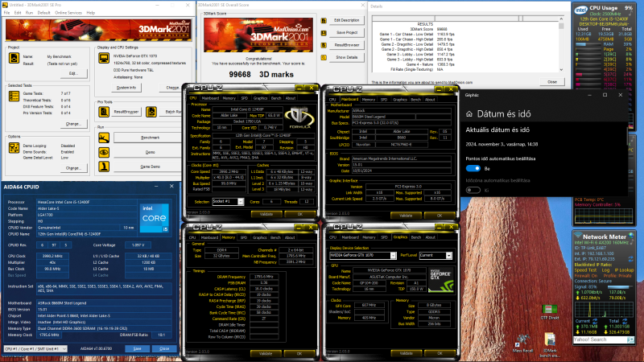
Task: Click the ResultBrowser button in Overall Score window
Action: (x=347, y=45)
